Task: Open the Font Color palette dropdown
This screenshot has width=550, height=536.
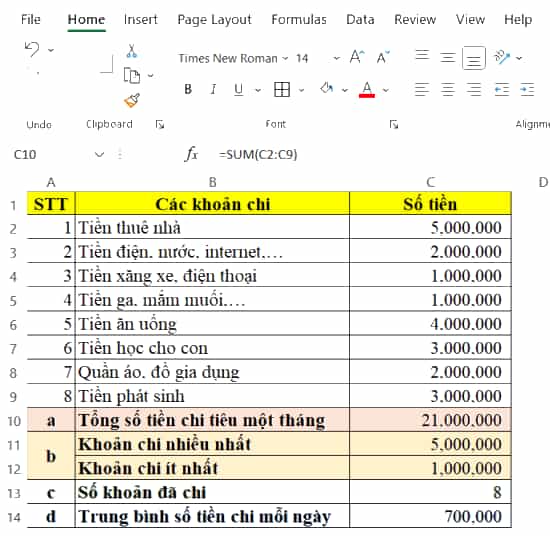Action: [x=386, y=91]
